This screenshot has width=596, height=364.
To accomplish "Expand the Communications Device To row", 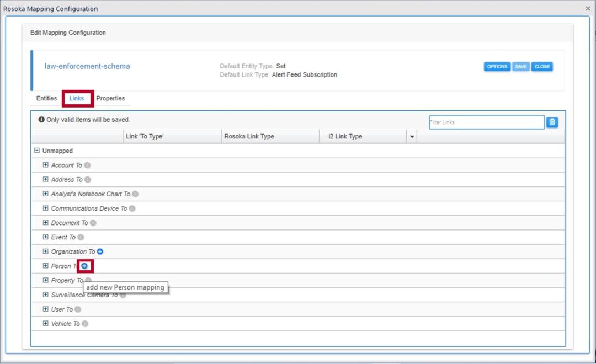I will coord(46,208).
